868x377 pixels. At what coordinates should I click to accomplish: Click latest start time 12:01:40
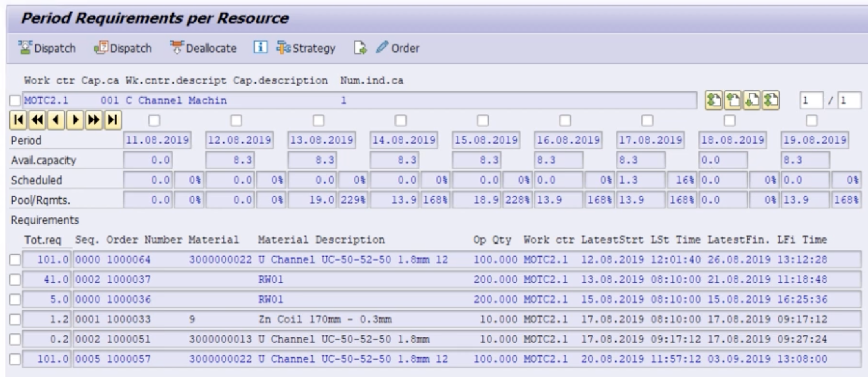676,259
